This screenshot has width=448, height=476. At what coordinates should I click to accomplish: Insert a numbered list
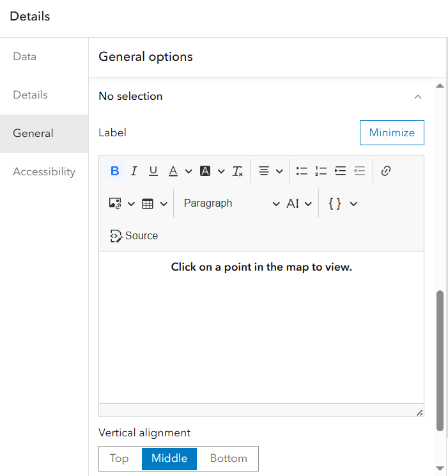pos(321,171)
